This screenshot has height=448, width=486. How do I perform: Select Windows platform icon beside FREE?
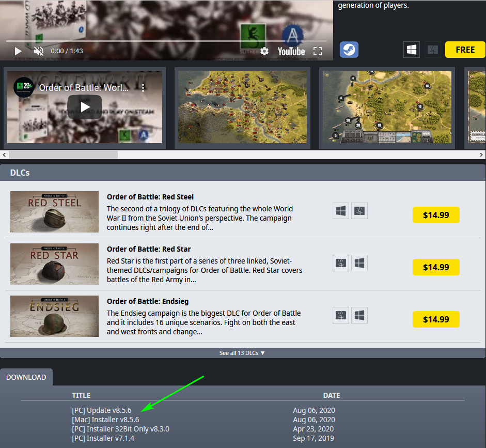(x=412, y=50)
